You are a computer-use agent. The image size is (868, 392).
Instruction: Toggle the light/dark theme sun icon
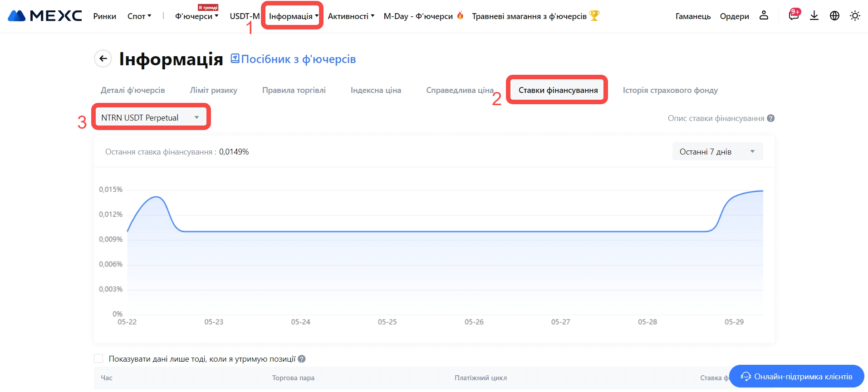pyautogui.click(x=855, y=16)
